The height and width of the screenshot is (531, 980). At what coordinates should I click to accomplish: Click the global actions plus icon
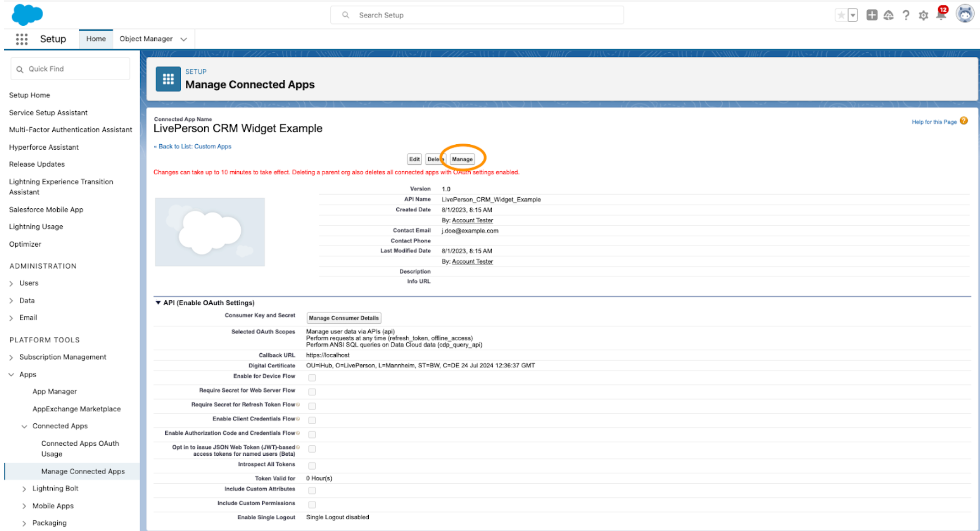point(872,15)
